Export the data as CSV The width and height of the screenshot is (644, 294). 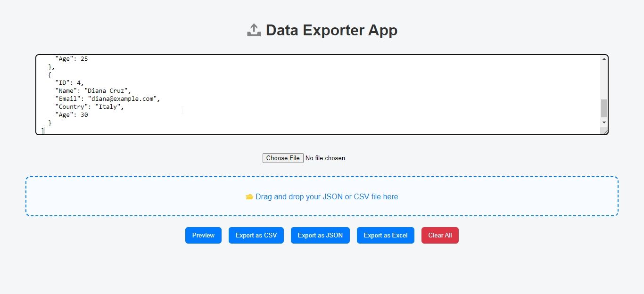(x=256, y=236)
